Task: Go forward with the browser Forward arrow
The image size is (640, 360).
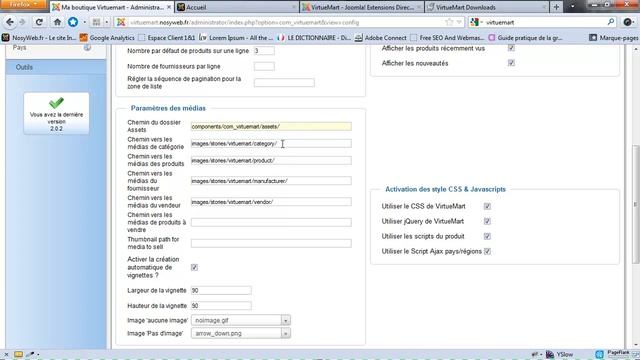Action: (22, 22)
